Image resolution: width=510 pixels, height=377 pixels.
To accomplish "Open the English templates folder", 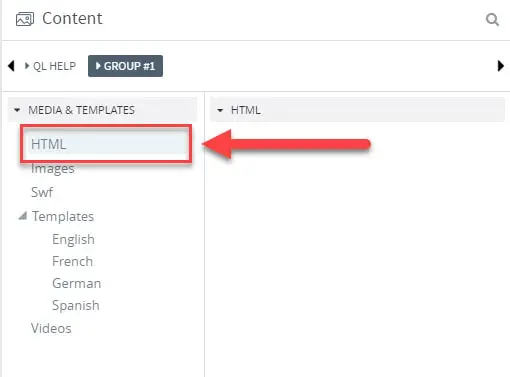I will (73, 239).
